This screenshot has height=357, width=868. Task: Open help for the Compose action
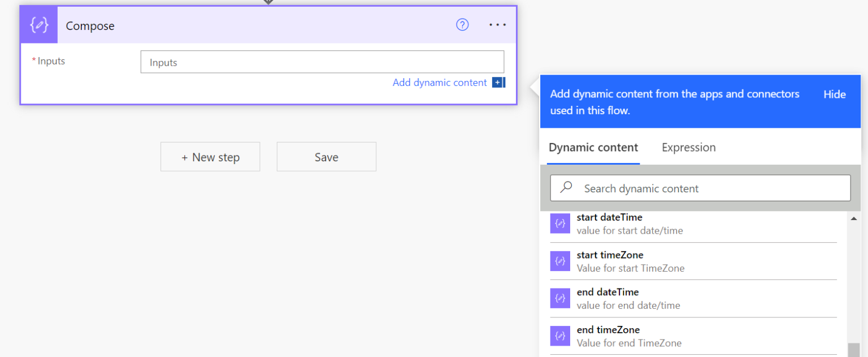(462, 24)
